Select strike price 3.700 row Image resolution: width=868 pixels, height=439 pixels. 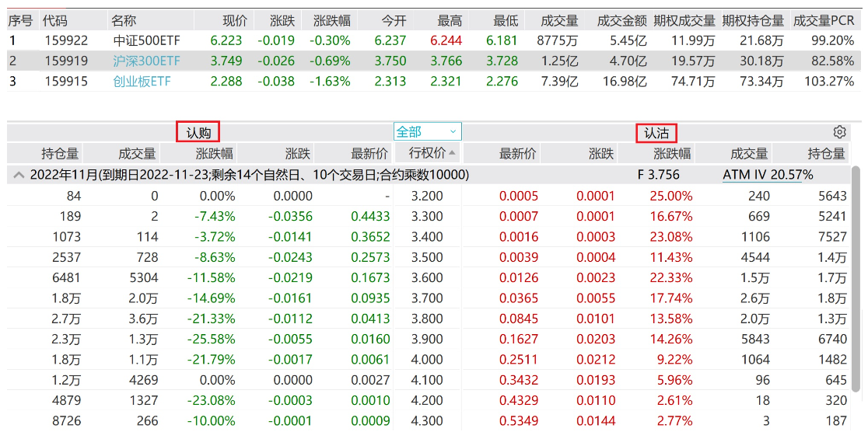[x=427, y=298]
